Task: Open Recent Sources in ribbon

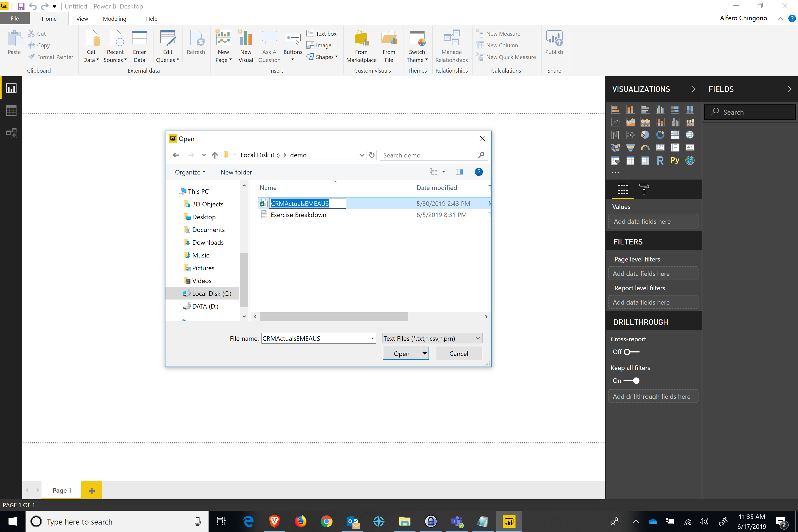Action: click(x=115, y=46)
